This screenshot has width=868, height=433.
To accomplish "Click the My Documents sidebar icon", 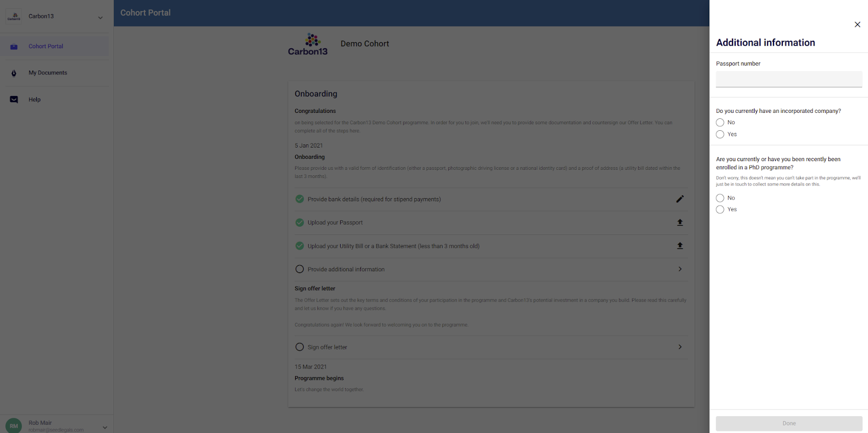I will tap(14, 73).
